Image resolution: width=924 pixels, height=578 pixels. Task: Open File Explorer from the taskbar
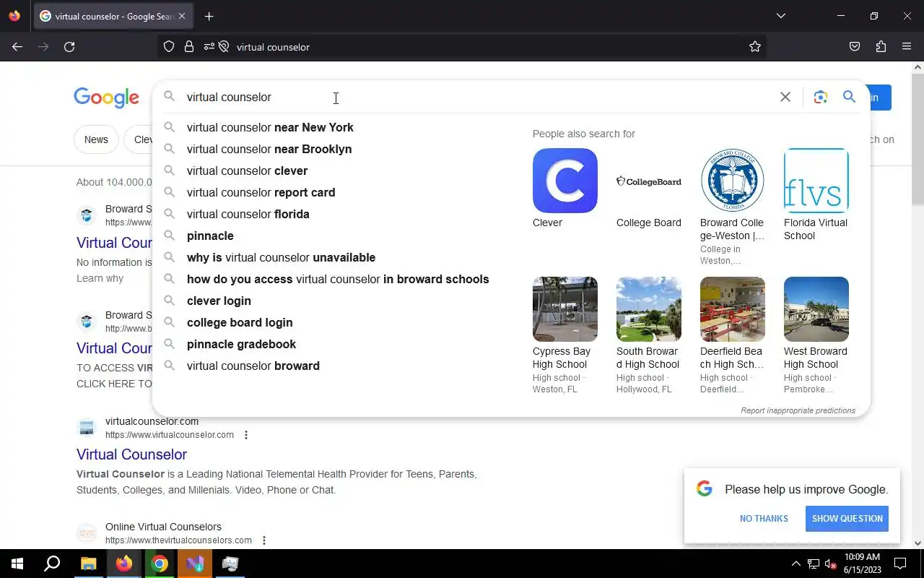click(88, 564)
